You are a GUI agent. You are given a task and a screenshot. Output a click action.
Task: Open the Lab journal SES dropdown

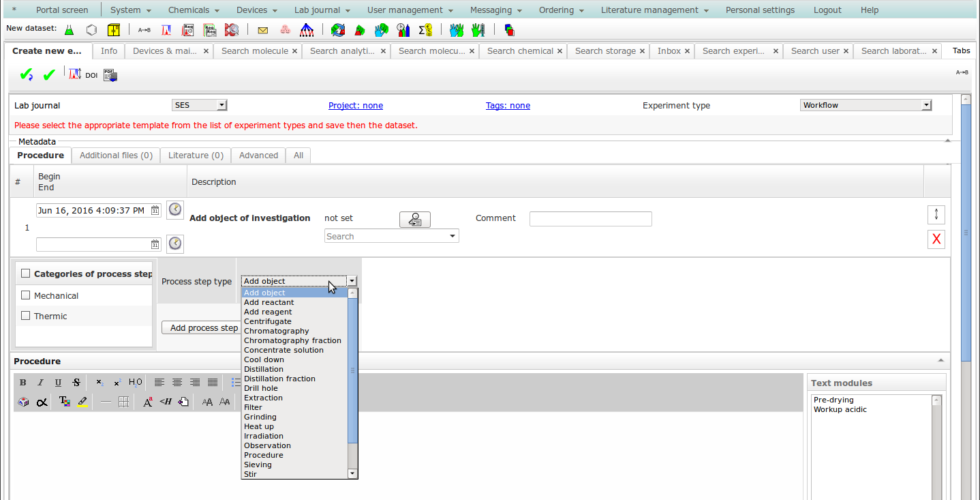pyautogui.click(x=199, y=105)
